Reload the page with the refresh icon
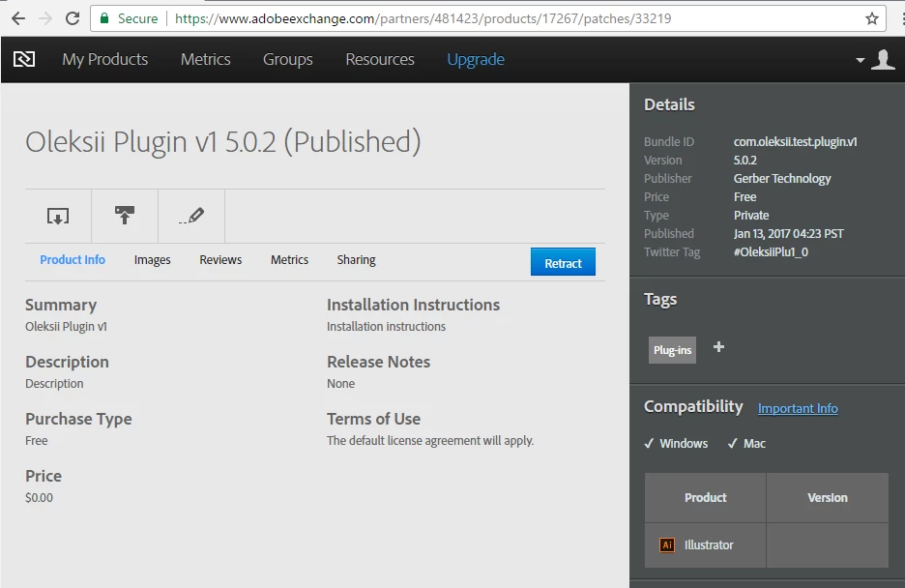Screen dimensions: 905x588 pyautogui.click(x=73, y=18)
